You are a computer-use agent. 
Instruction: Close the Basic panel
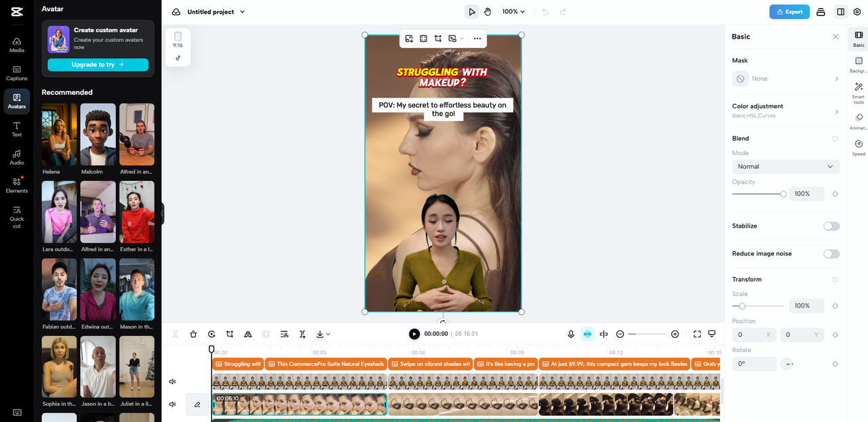[835, 37]
